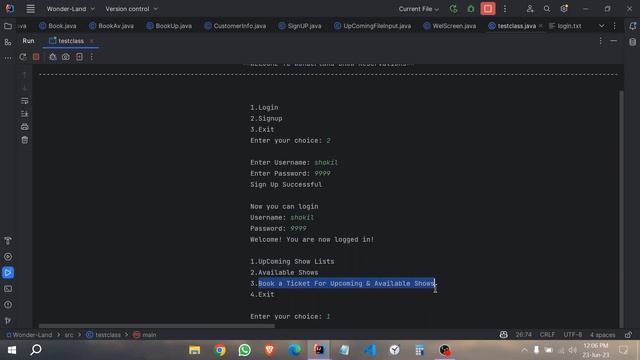Open WhatsApp from the taskbar
This screenshot has height=360, width=640.
point(244,350)
